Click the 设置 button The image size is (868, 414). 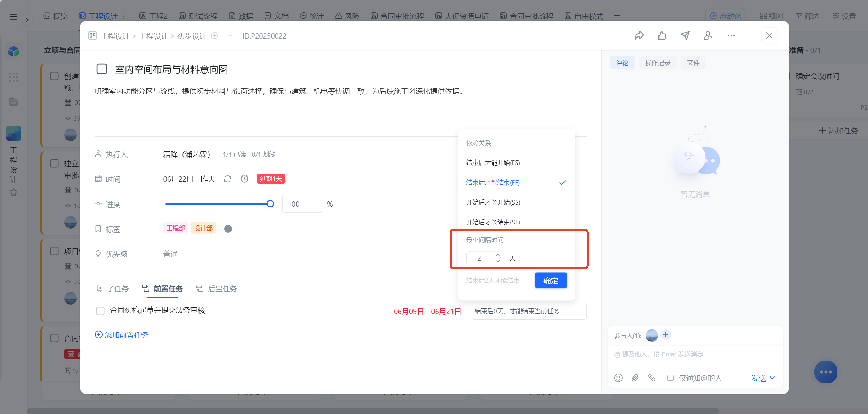844,16
